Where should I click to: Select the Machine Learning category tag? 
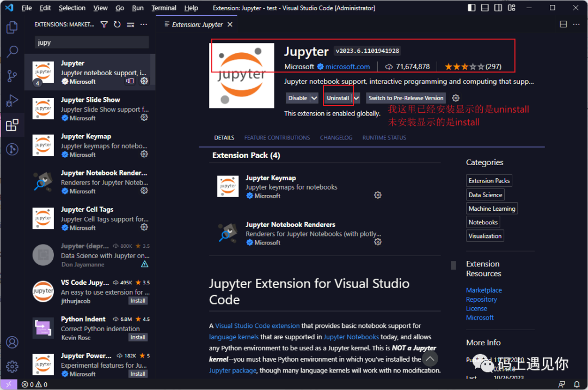pos(492,209)
